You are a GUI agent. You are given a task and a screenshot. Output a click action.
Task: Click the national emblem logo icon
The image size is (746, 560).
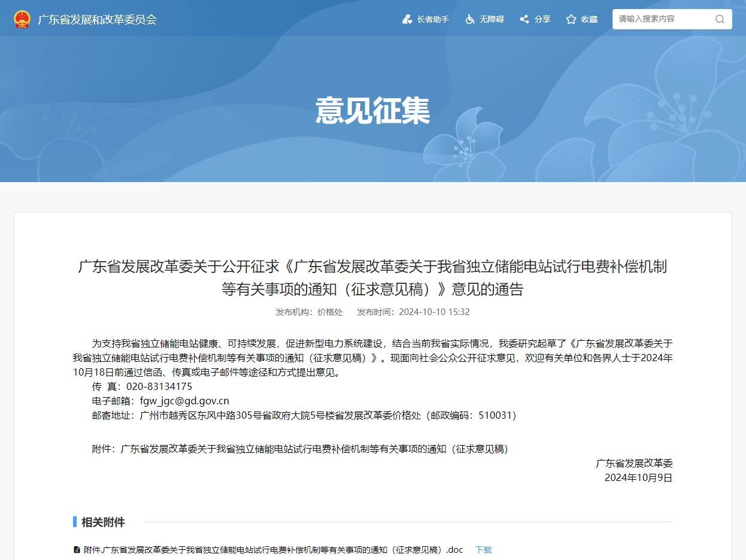tap(22, 19)
